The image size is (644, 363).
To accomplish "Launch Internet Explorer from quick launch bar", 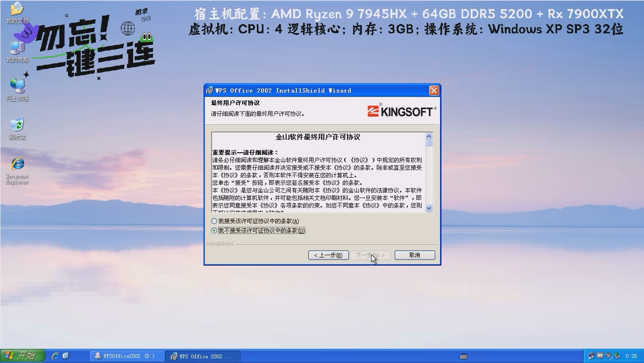I will tap(55, 356).
